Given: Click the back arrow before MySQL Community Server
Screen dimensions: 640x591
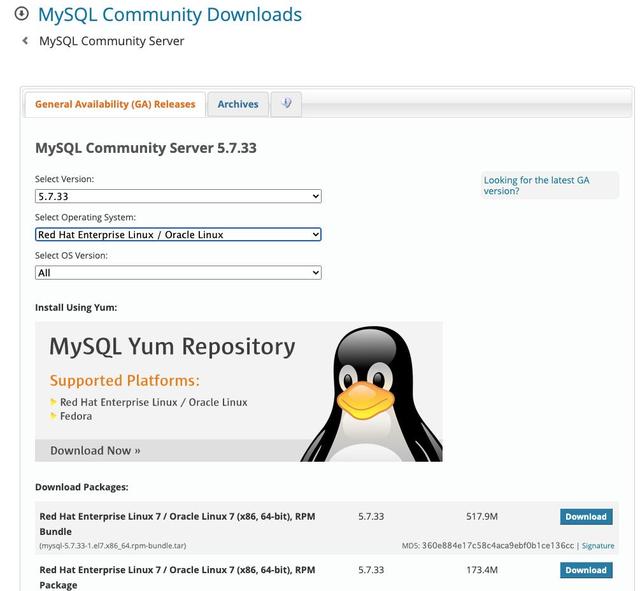Looking at the screenshot, I should [x=25, y=41].
